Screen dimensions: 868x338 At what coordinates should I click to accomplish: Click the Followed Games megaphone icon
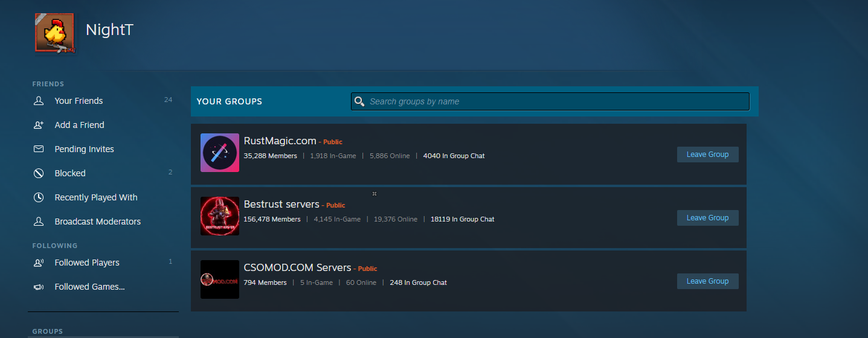39,287
